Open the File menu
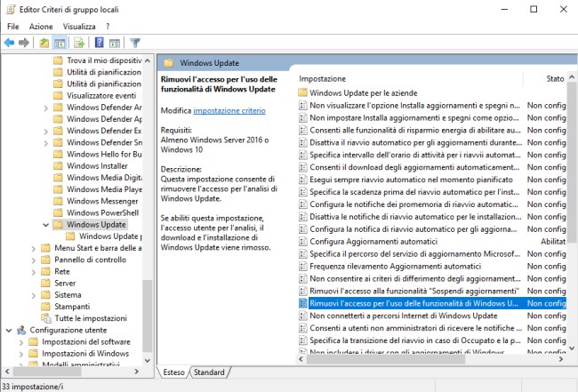 point(13,26)
